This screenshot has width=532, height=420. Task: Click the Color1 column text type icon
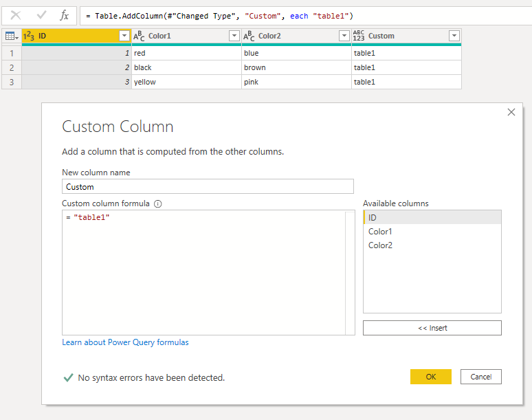139,36
